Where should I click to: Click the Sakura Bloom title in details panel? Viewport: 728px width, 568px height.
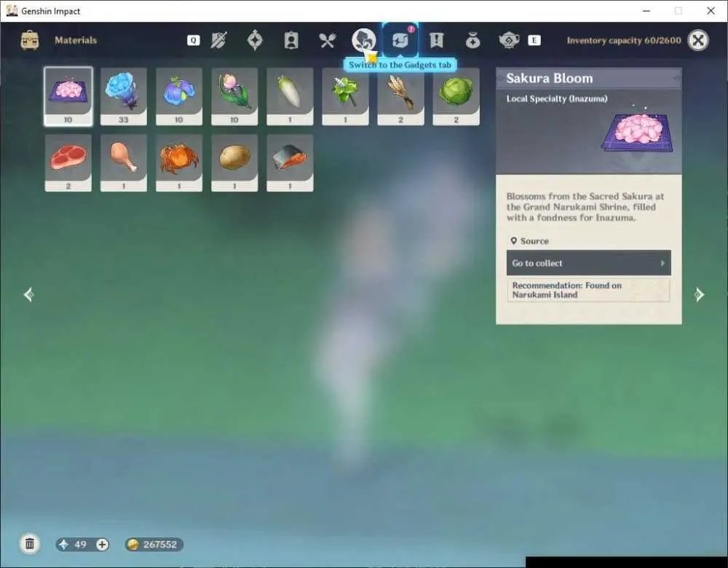549,78
